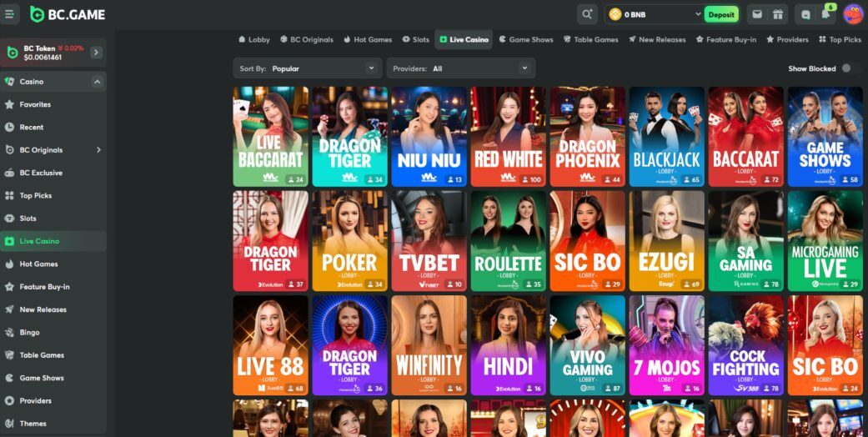
Task: Click the Bingo icon in sidebar
Action: point(9,332)
